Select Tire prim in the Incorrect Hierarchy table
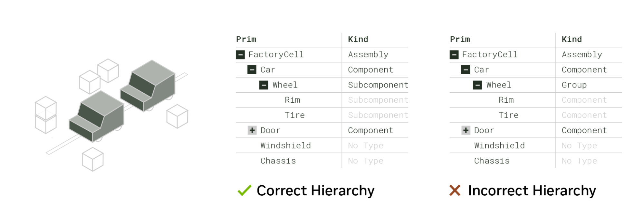This screenshot has height=223, width=644. point(509,115)
